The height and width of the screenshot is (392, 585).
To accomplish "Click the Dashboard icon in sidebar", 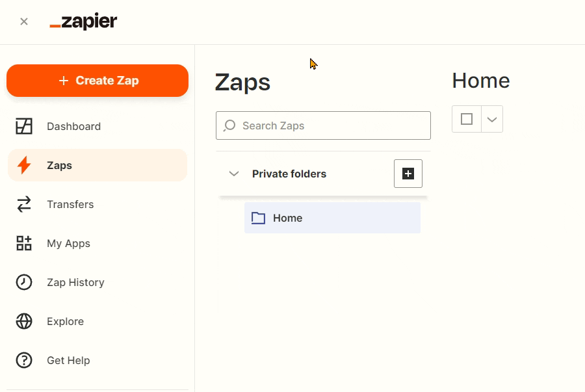I will [24, 126].
